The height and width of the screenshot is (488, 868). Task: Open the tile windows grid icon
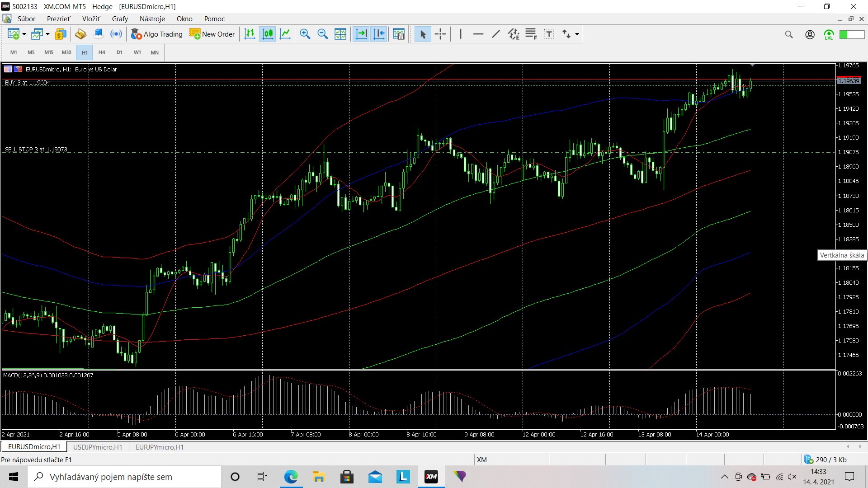(x=340, y=34)
